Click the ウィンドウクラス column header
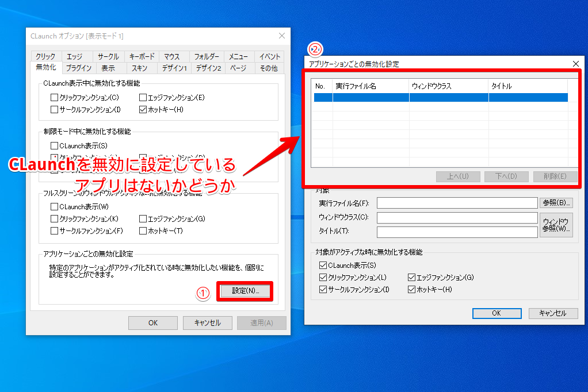Image resolution: width=588 pixels, height=392 pixels. tap(449, 86)
